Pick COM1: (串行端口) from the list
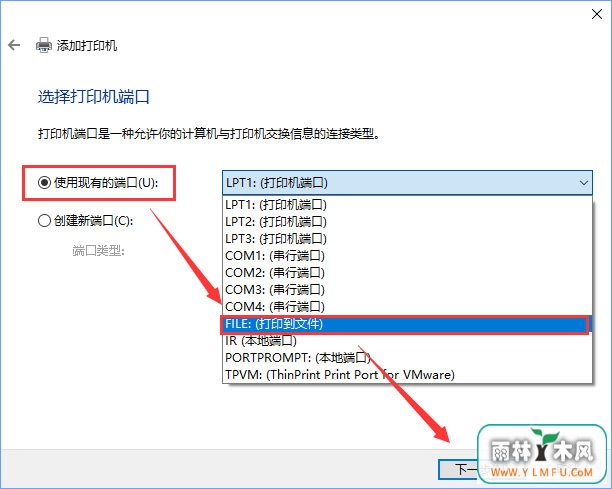612x489 pixels. pyautogui.click(x=407, y=256)
